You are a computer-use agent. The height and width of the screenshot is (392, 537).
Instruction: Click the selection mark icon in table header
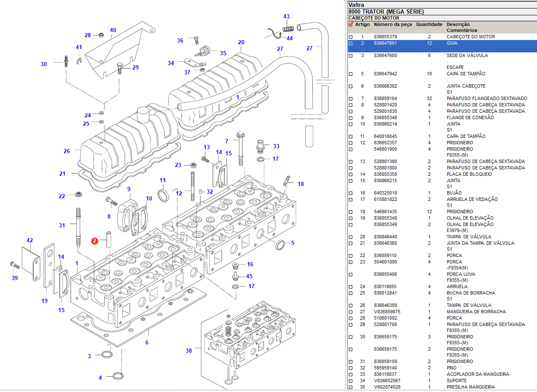click(351, 25)
